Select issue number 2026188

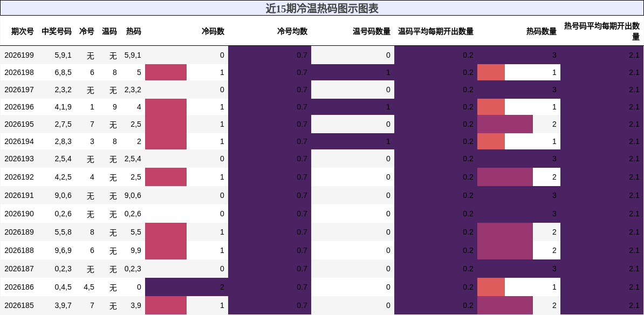[19, 250]
